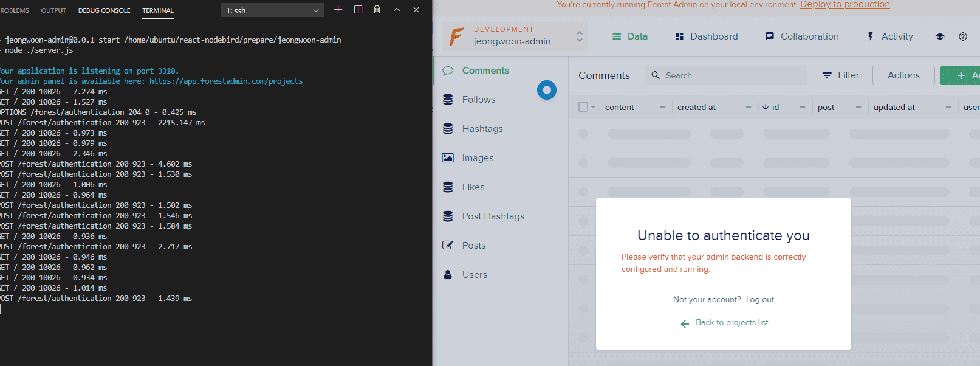Switch to the OUTPUT tab
The width and height of the screenshot is (980, 366).
(x=53, y=10)
